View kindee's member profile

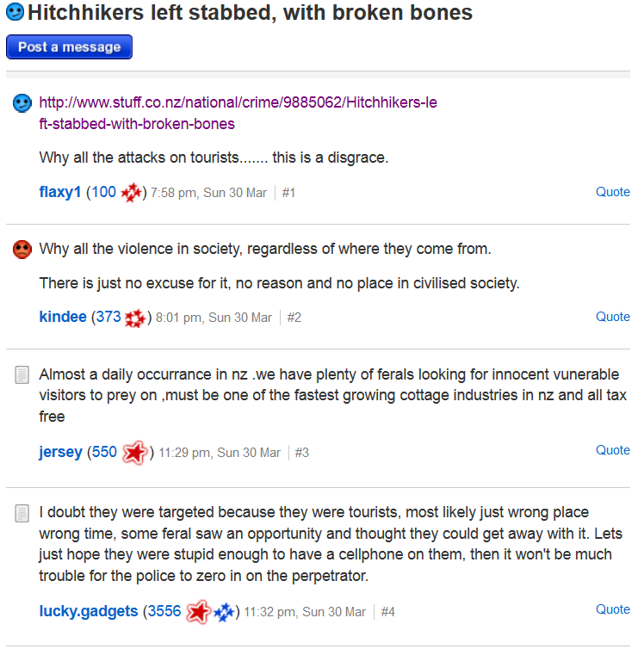coord(63,317)
